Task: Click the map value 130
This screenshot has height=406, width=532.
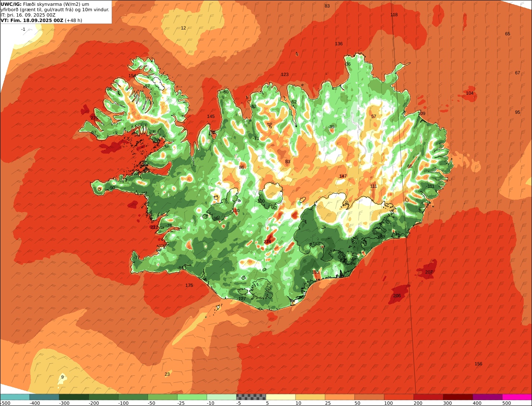Action: (236, 211)
